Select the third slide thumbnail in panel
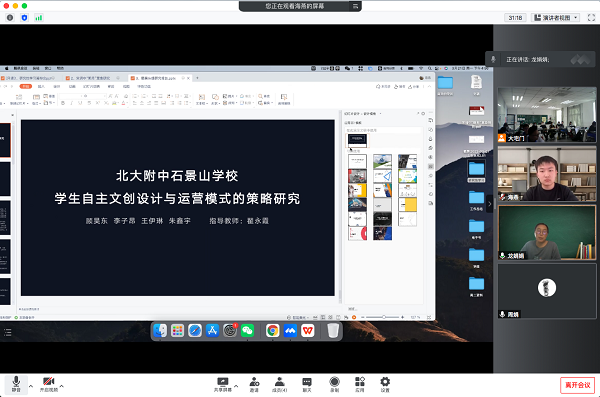The image size is (600, 397). click(x=5, y=217)
